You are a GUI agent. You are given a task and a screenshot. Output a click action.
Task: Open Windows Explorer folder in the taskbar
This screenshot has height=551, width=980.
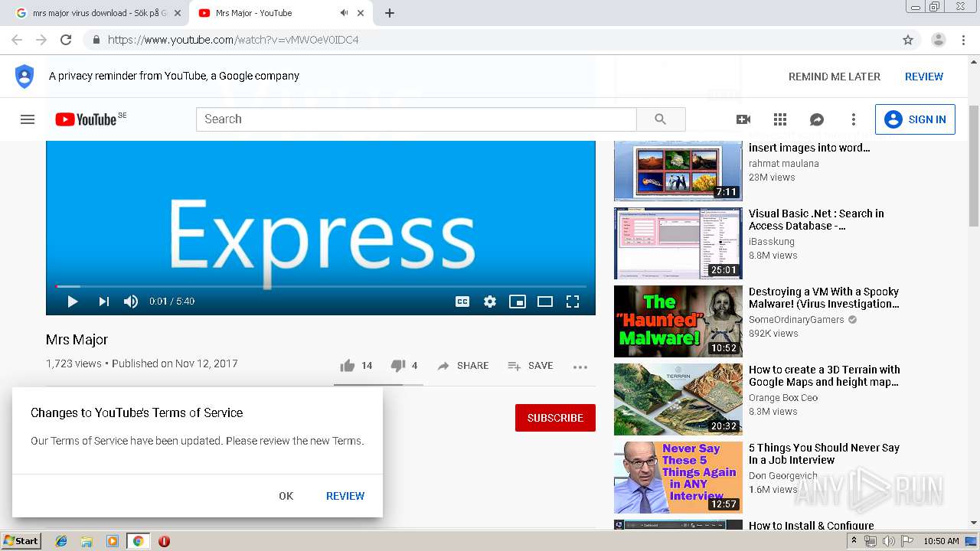(87, 541)
